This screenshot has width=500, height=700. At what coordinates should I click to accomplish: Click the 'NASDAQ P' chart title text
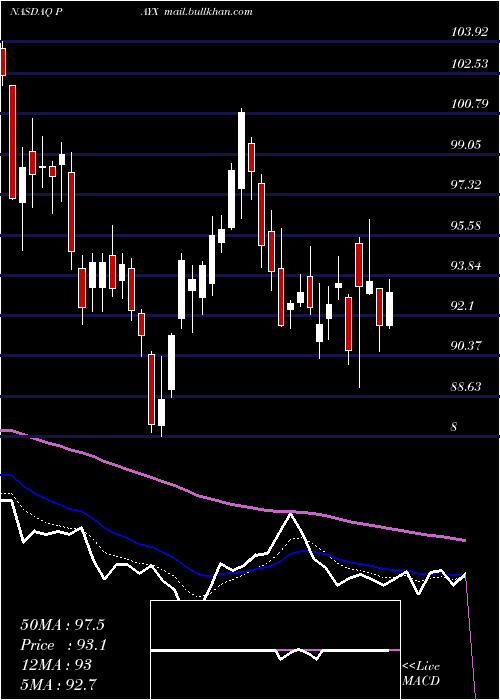click(36, 11)
